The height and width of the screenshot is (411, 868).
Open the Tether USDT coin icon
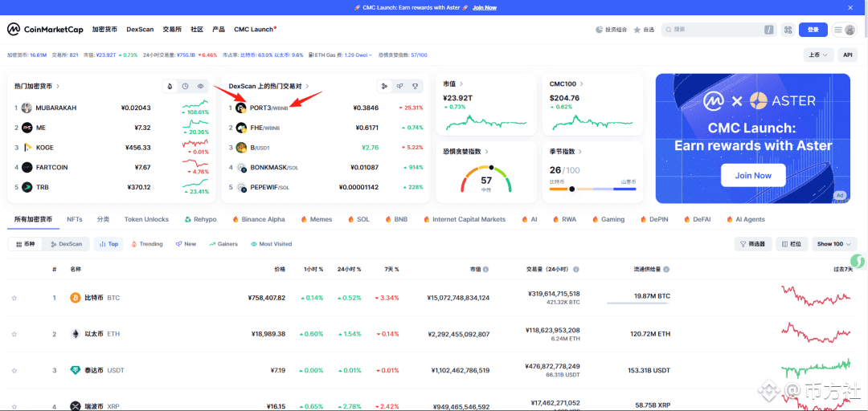75,371
